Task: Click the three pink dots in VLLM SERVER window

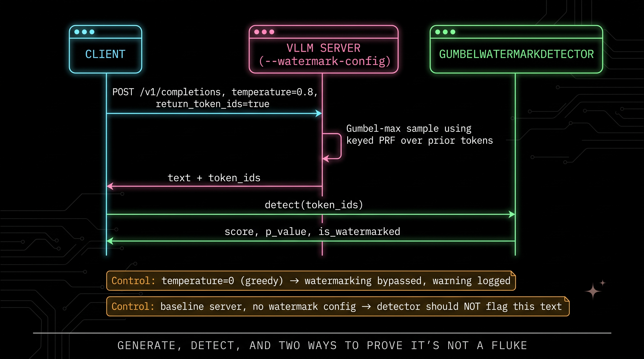Action: 264,32
